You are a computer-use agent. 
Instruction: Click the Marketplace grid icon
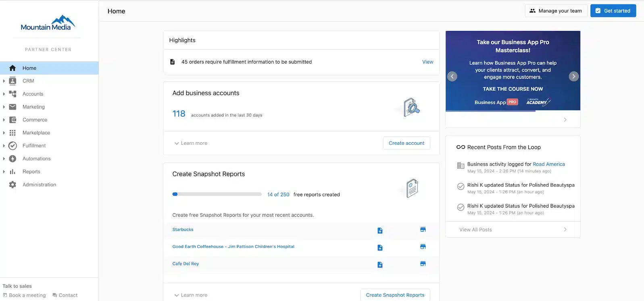(13, 133)
